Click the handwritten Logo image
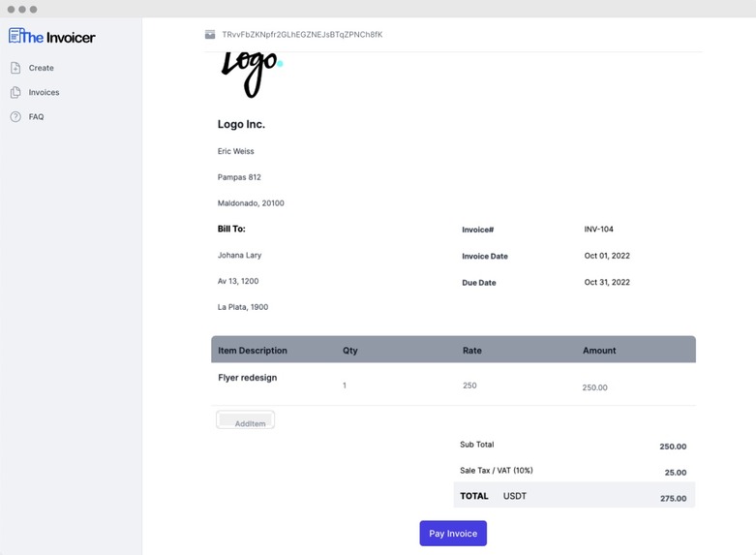 pyautogui.click(x=252, y=75)
